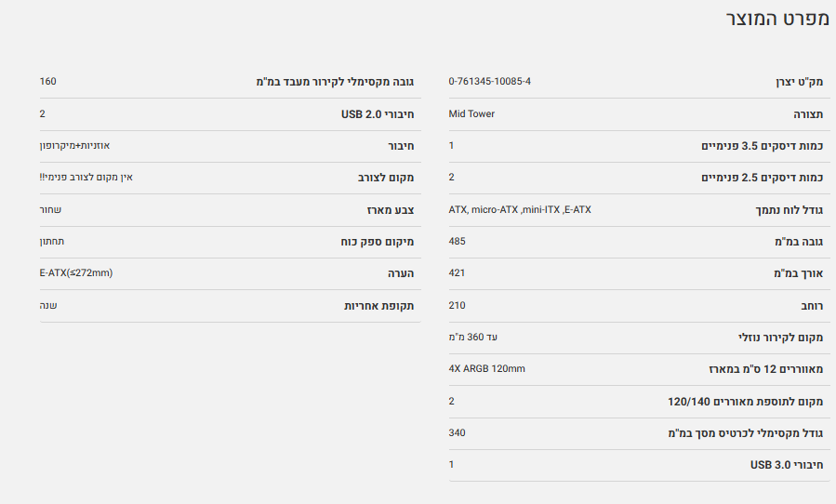Click the מק"ט יצרן label
Viewport: 836px width, 504px height.
799,83
